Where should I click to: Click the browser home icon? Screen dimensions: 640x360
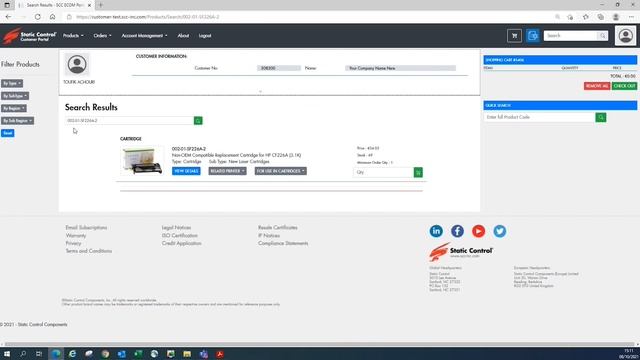[x=52, y=17]
